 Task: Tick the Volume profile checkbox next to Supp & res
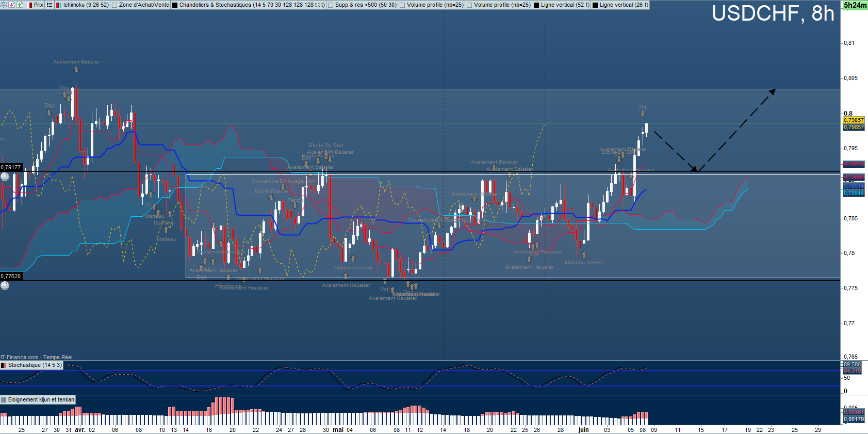402,5
